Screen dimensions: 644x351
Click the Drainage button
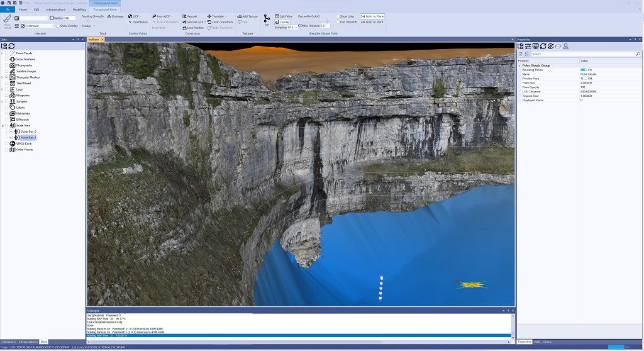pos(116,16)
